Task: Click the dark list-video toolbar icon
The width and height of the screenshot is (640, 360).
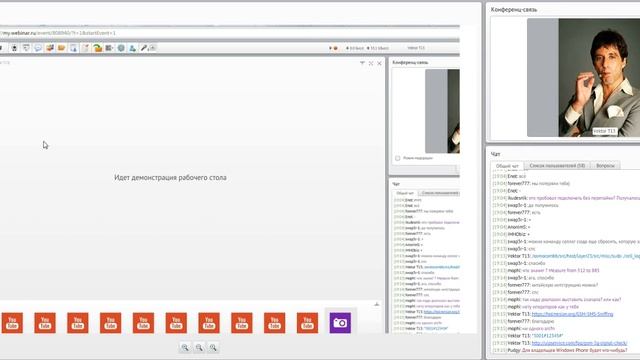Action: (x=109, y=48)
